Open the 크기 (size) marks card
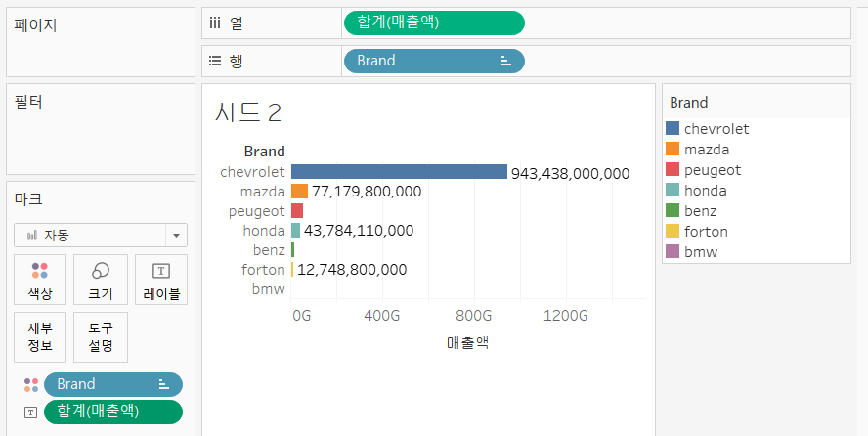The height and width of the screenshot is (436, 868). (101, 280)
